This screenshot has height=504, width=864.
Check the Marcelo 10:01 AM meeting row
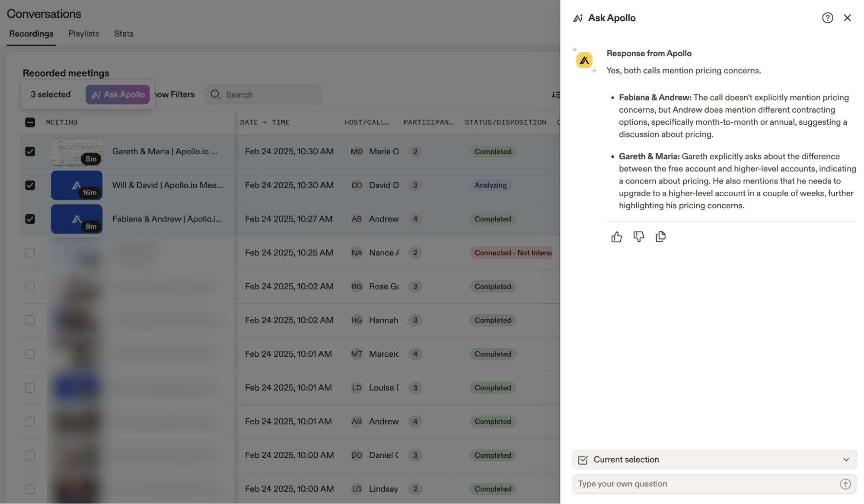click(30, 354)
